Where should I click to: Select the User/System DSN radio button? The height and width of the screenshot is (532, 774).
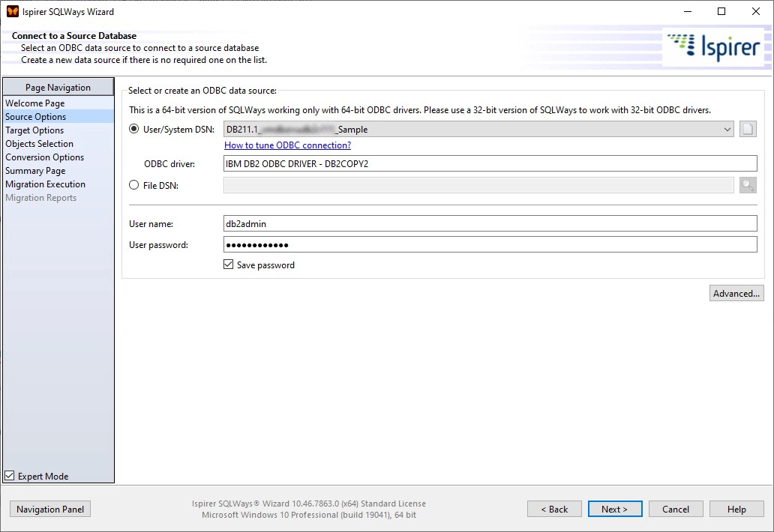[133, 128]
